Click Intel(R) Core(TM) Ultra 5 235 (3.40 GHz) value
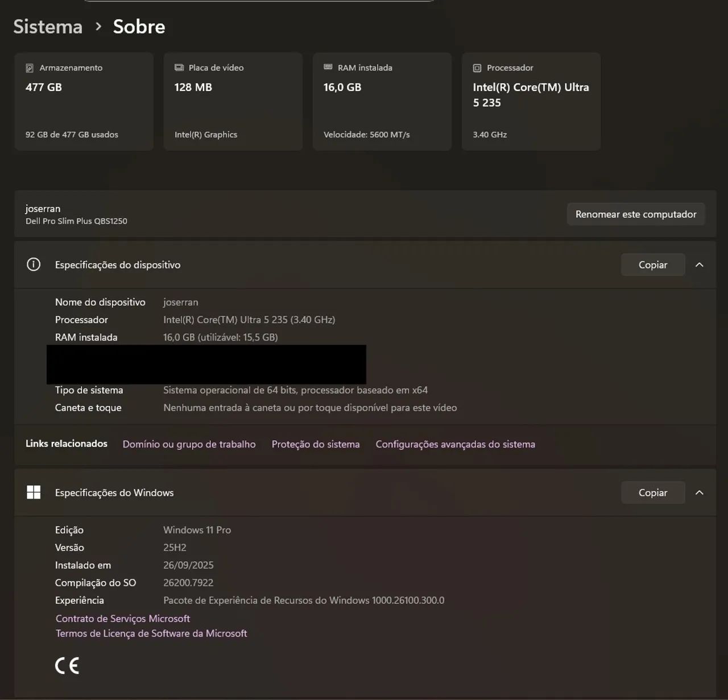 pyautogui.click(x=249, y=320)
